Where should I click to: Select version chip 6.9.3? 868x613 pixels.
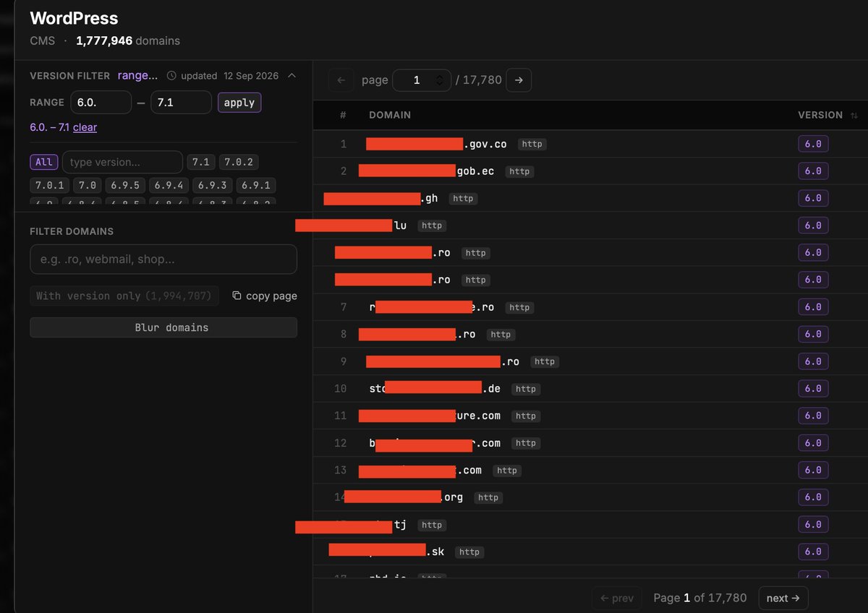click(212, 185)
